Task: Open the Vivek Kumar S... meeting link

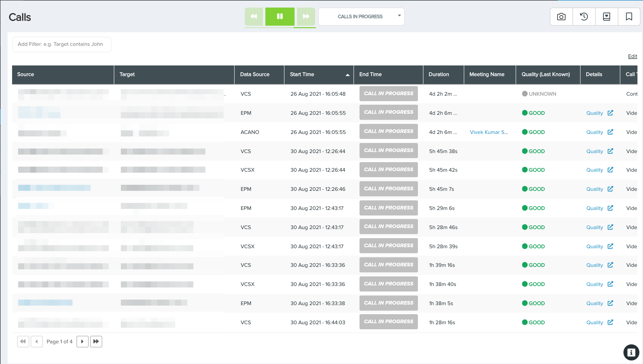Action: 489,132
